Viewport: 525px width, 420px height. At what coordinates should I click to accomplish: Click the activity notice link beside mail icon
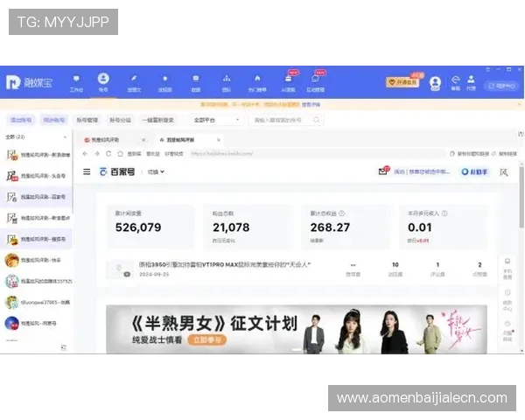tap(422, 171)
